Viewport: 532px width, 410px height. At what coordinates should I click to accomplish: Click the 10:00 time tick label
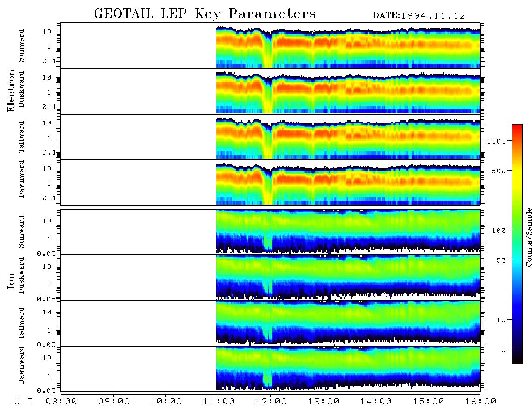tap(166, 402)
